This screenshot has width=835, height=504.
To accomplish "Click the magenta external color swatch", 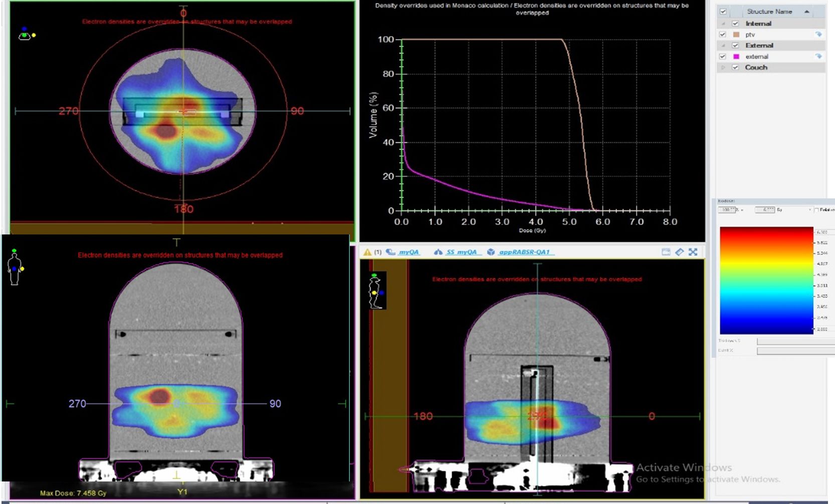I will click(x=736, y=57).
